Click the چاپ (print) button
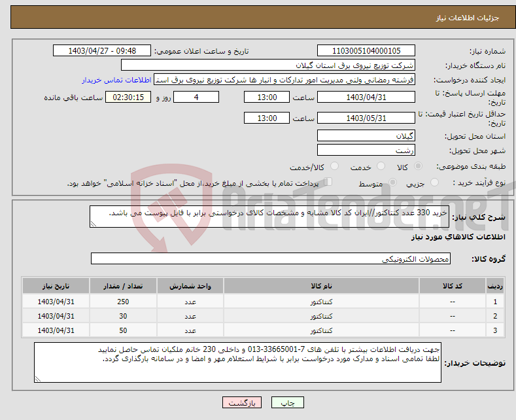 coord(287,402)
